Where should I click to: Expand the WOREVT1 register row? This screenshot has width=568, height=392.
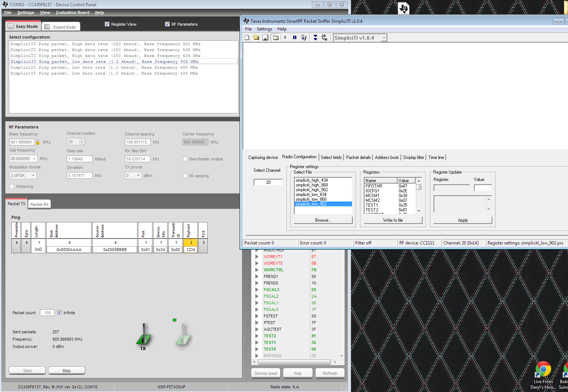click(257, 257)
